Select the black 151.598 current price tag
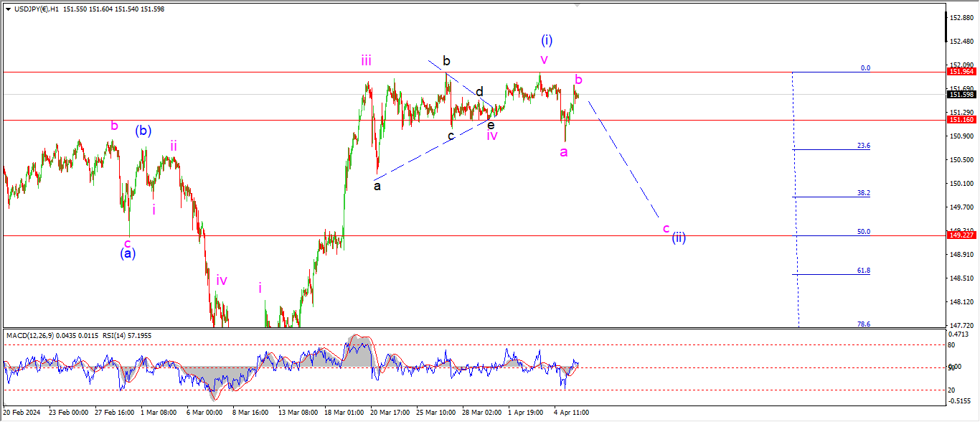The height and width of the screenshot is (422, 980). point(961,95)
